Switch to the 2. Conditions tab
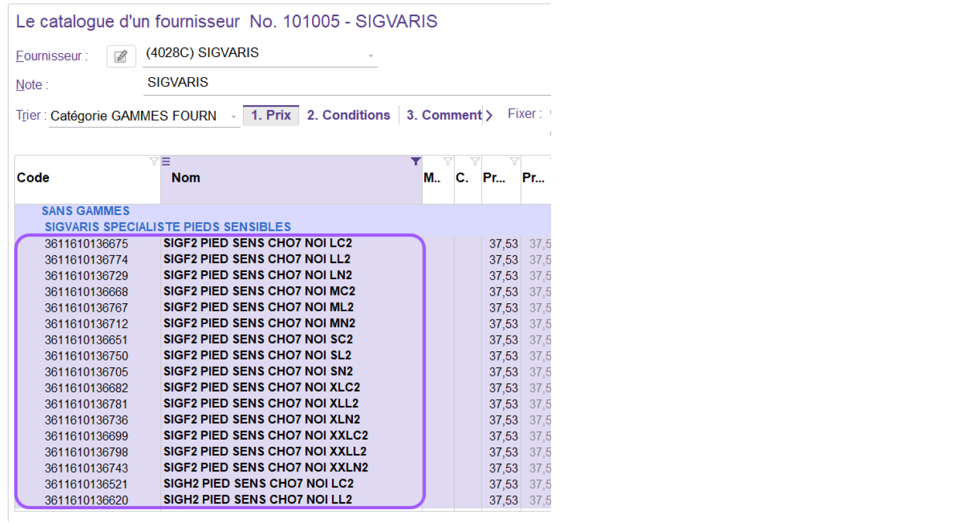The width and height of the screenshot is (980, 526). 348,116
